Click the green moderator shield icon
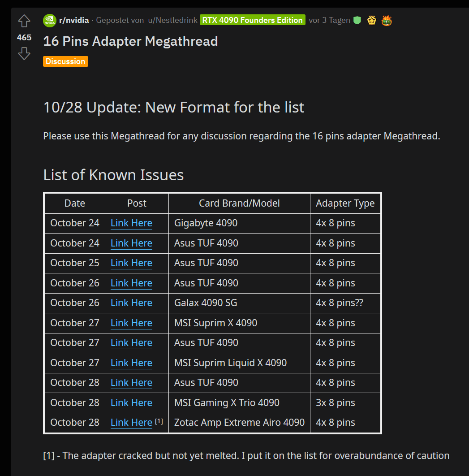 pyautogui.click(x=357, y=20)
